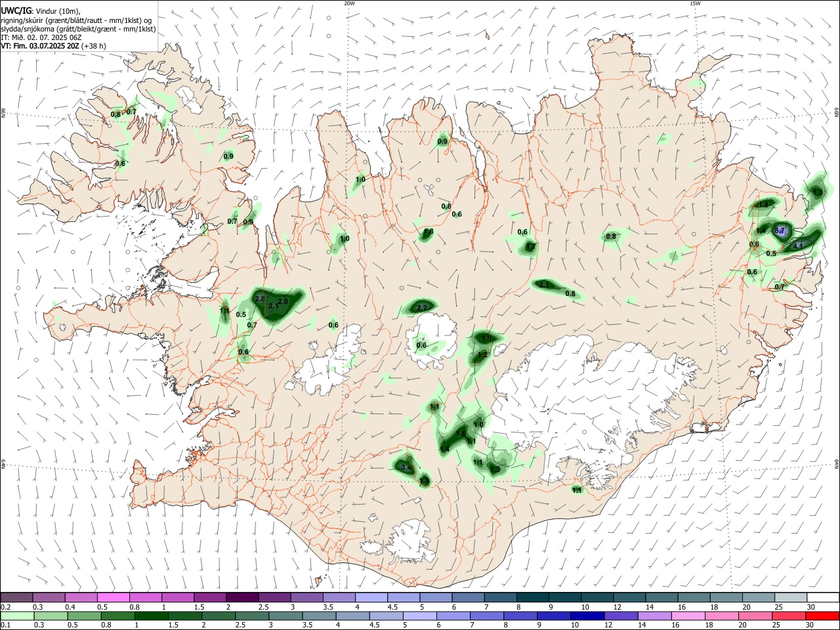This screenshot has width=840, height=630.
Task: Select the white swatch labeled 30 on upper scale
Action: coord(822,597)
